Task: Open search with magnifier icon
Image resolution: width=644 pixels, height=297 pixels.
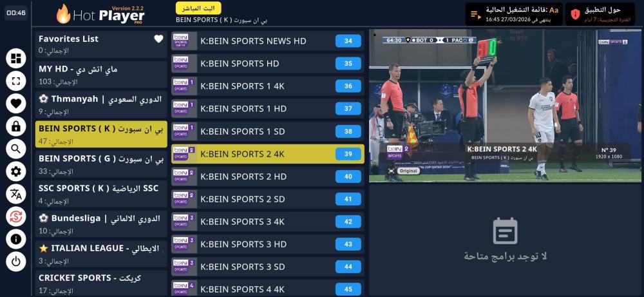Action: point(16,149)
